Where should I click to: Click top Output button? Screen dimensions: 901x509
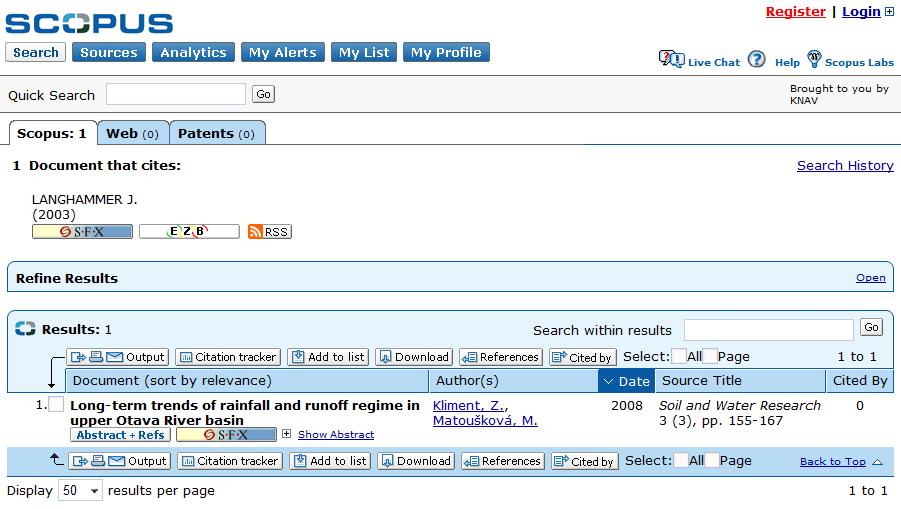coord(118,357)
